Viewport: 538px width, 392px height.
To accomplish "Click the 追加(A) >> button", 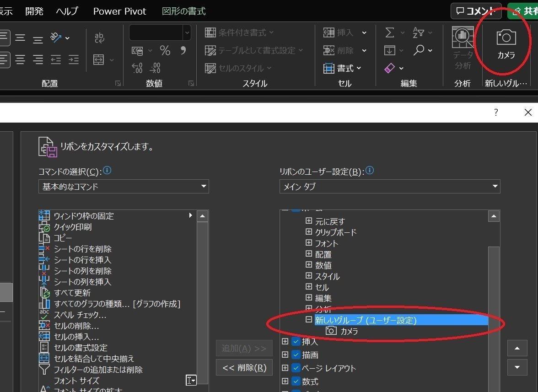I will pyautogui.click(x=244, y=349).
